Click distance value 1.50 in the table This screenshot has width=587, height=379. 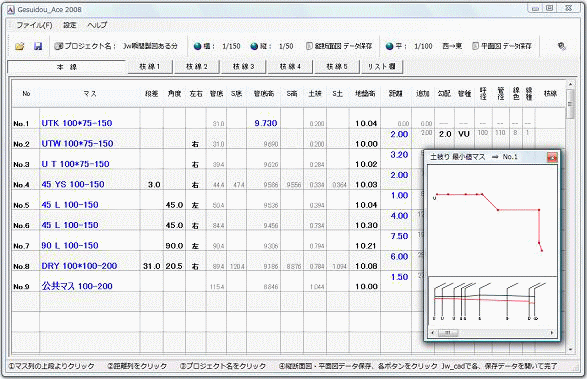coord(399,277)
